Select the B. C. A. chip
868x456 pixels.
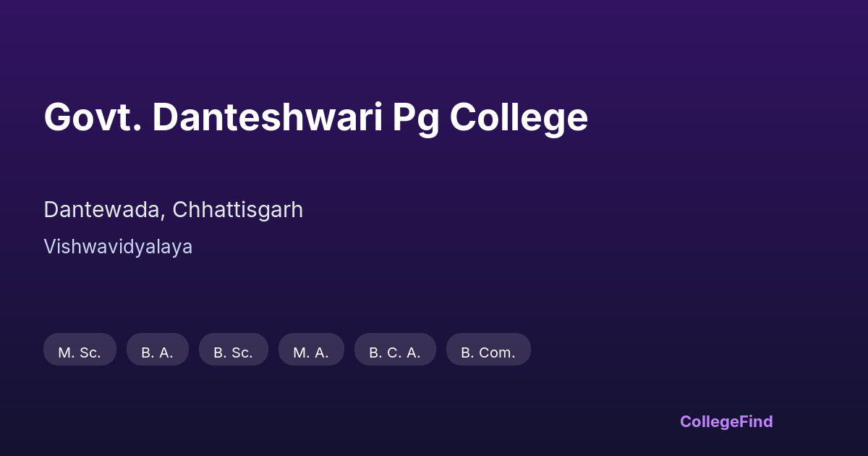click(x=395, y=350)
